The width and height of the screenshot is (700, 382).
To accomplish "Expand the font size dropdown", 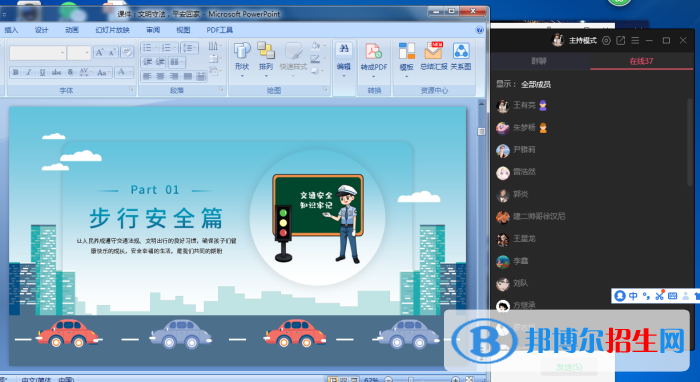I will [87, 53].
